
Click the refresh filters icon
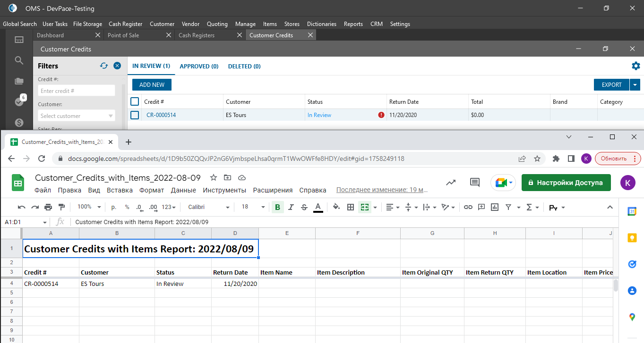(x=104, y=66)
